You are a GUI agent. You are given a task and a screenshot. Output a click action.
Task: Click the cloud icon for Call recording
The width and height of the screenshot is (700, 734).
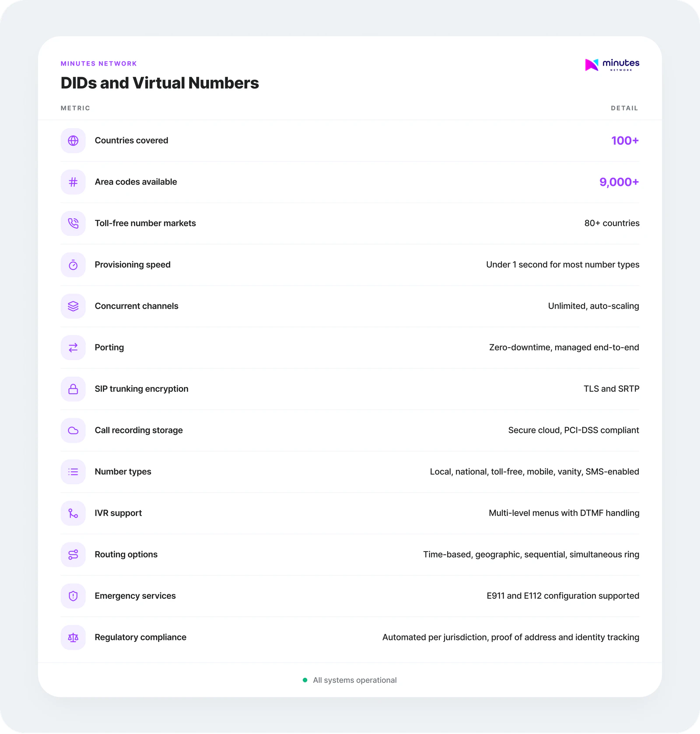pos(73,430)
